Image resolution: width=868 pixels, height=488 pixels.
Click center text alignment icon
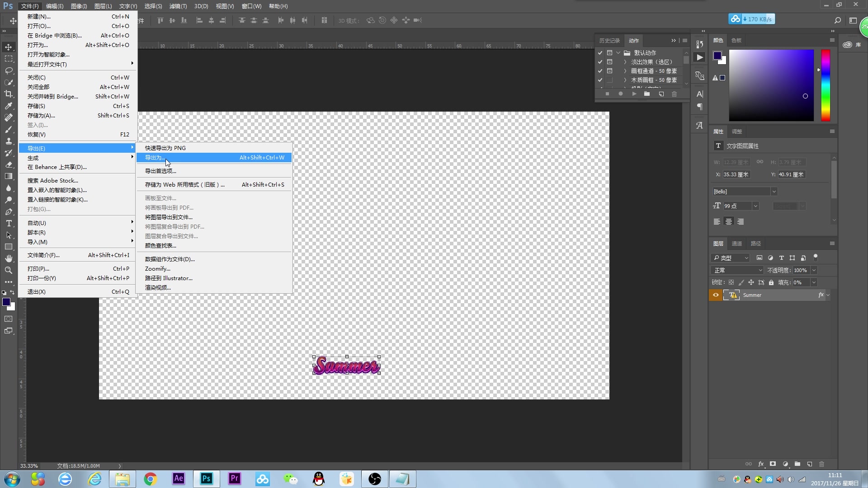(728, 221)
